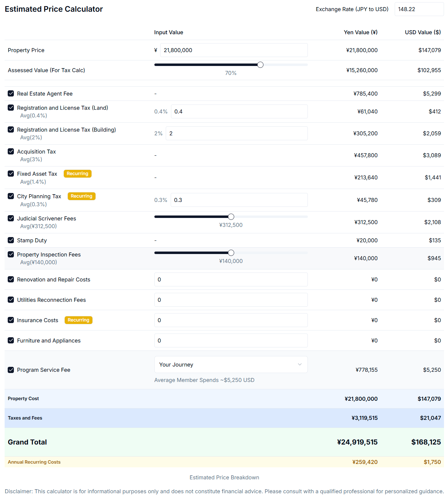Disable the Fixed Asset Tax checkbox

(11, 174)
